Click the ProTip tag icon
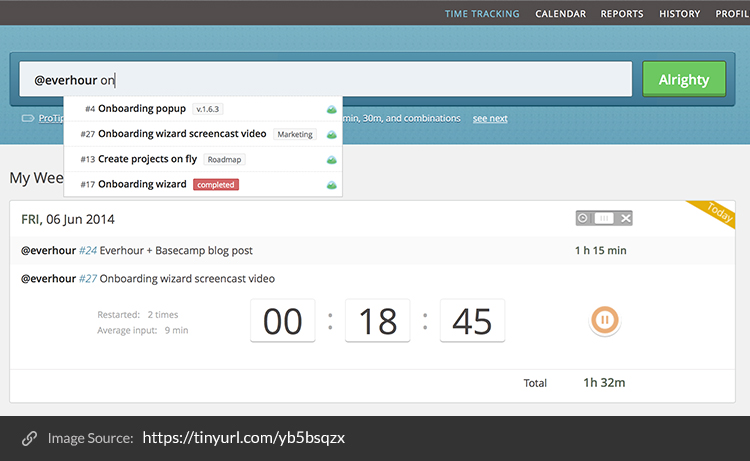The width and height of the screenshot is (750, 461). click(x=28, y=118)
